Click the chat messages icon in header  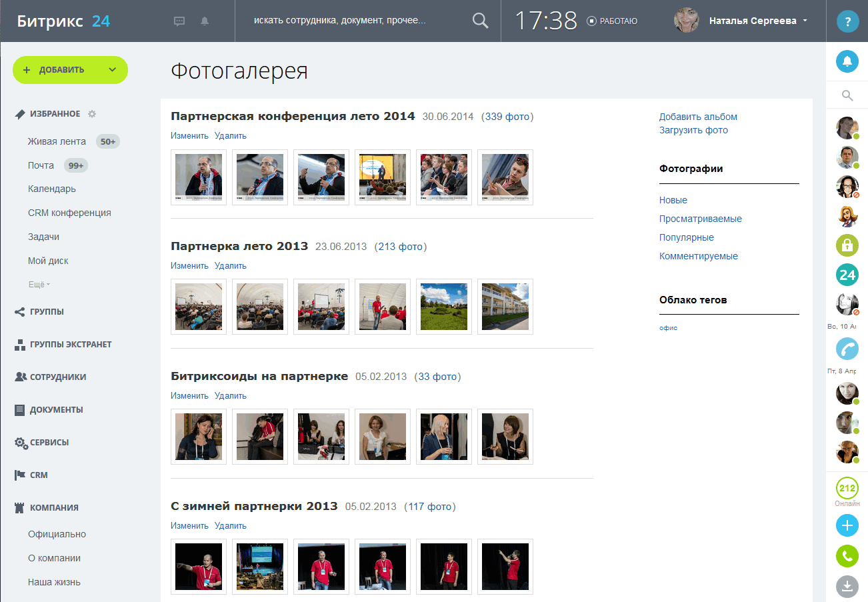(x=179, y=21)
